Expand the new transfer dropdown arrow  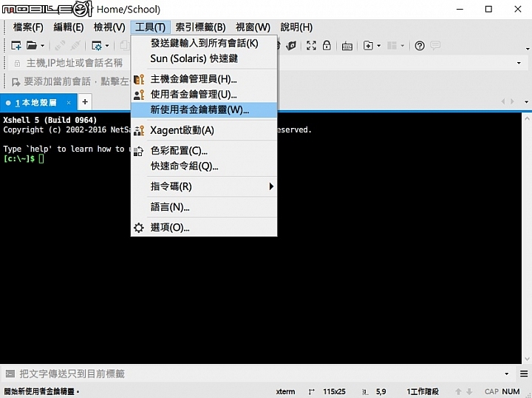coord(379,46)
